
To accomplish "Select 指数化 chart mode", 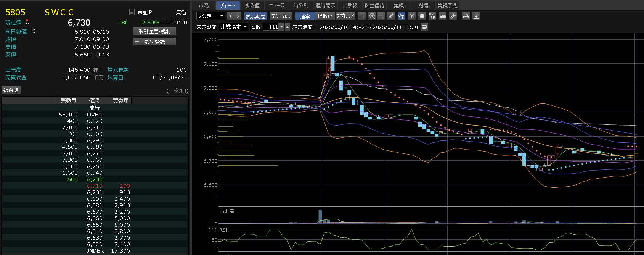I will click(325, 16).
